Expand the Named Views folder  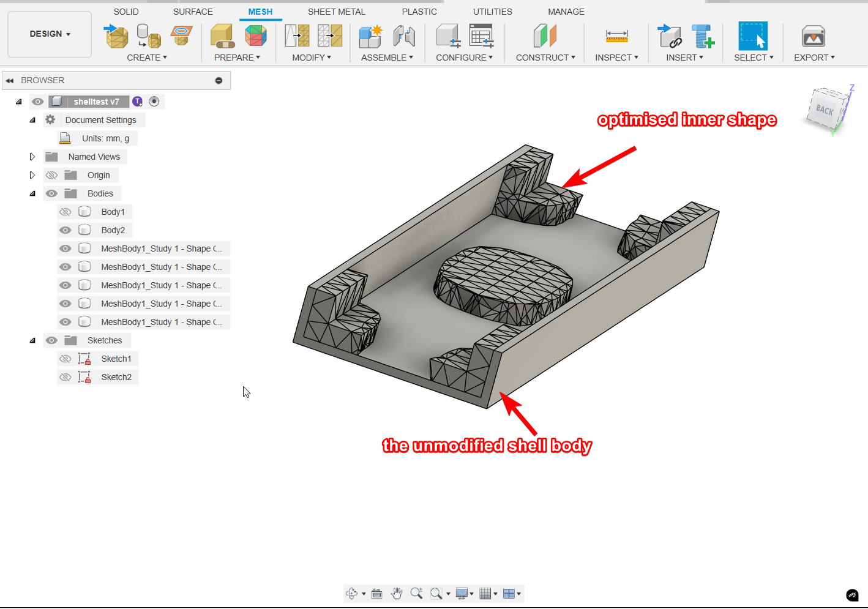(32, 157)
